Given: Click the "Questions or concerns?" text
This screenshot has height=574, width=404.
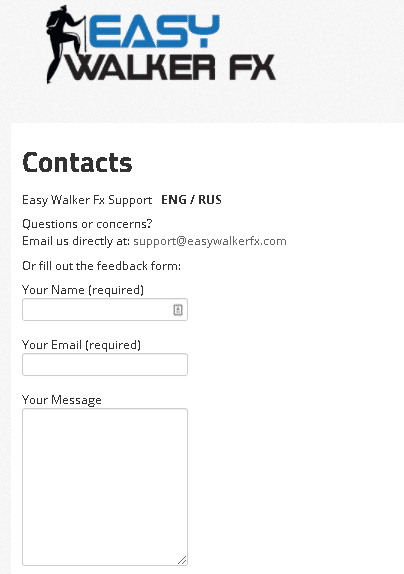Looking at the screenshot, I should click(x=87, y=224).
